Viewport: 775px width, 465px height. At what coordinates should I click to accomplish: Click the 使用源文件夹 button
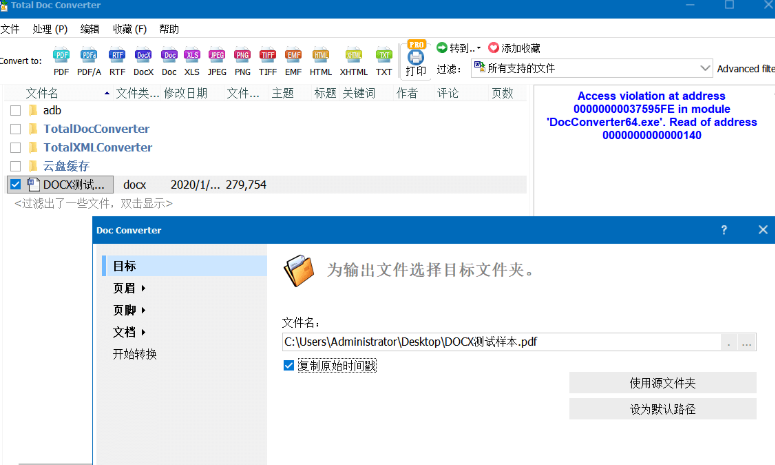pos(662,382)
